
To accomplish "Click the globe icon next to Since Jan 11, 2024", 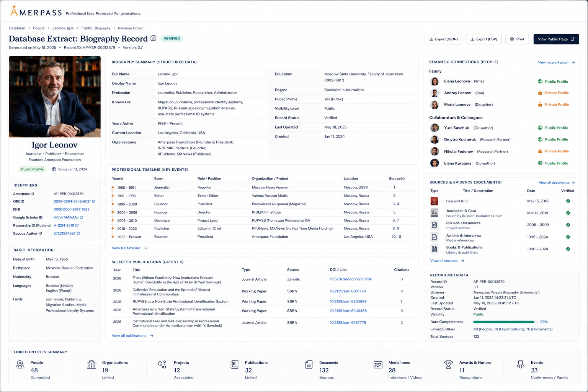I will (x=54, y=169).
